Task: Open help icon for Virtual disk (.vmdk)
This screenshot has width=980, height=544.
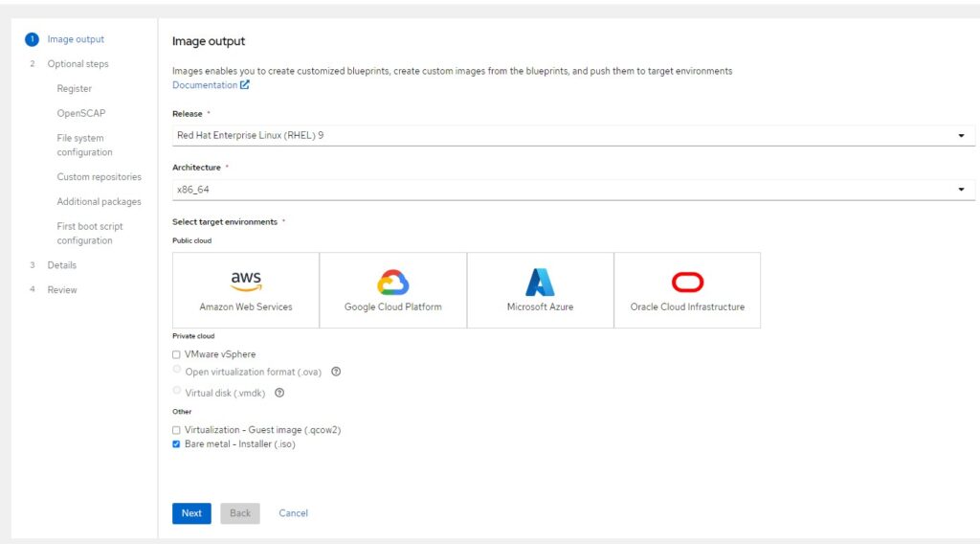Action: 279,393
